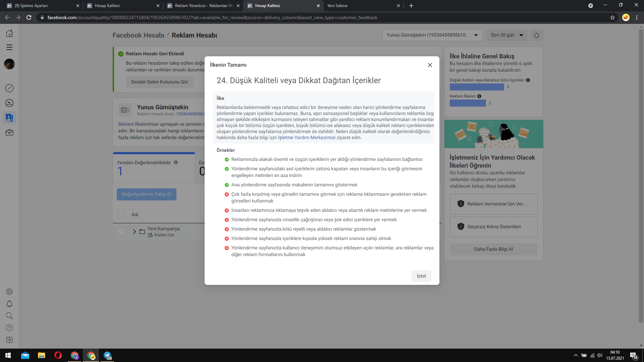Open the taskbar notification center icon

point(634,356)
